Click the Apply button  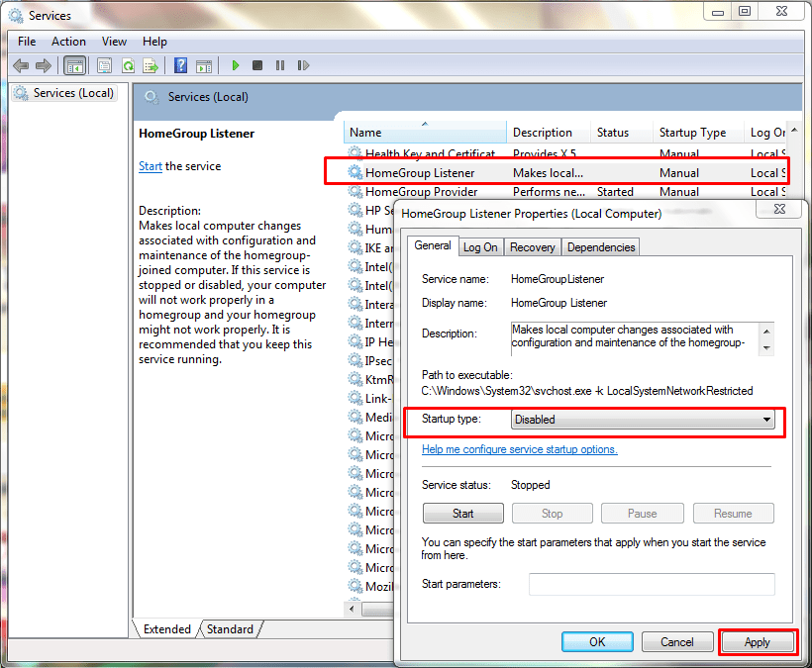pyautogui.click(x=758, y=642)
